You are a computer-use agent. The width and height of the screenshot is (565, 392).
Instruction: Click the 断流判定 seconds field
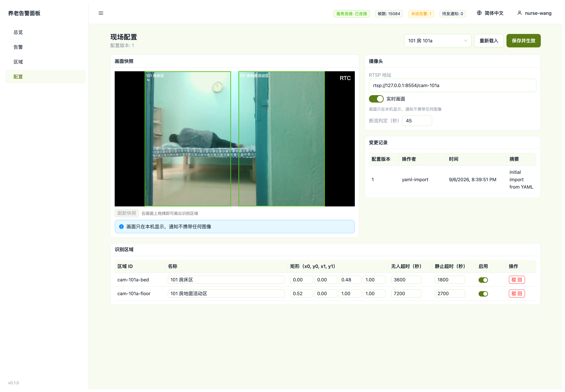click(417, 121)
